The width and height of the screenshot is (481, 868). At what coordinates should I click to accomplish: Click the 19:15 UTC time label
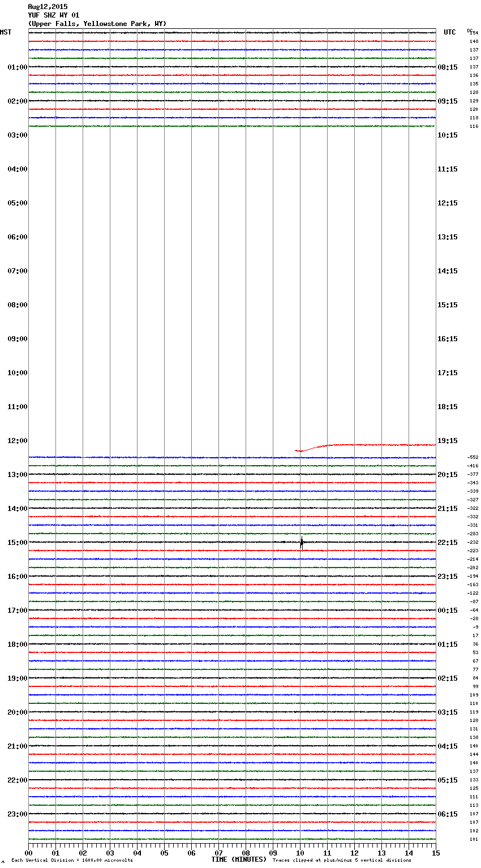click(x=448, y=441)
